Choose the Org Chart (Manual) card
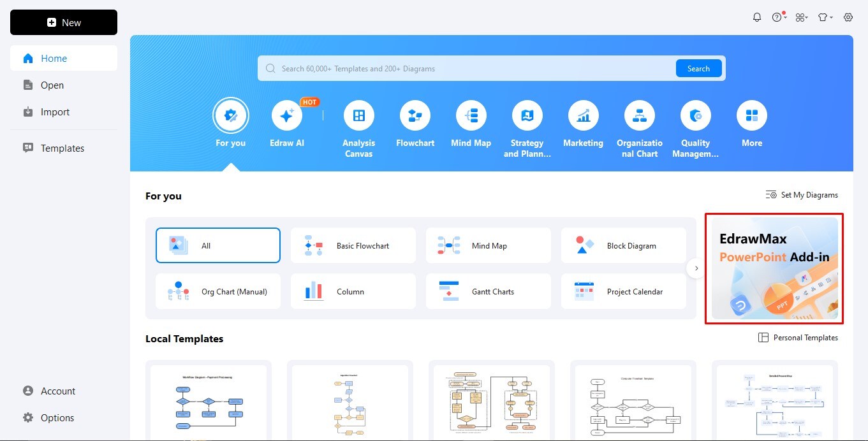 (218, 291)
